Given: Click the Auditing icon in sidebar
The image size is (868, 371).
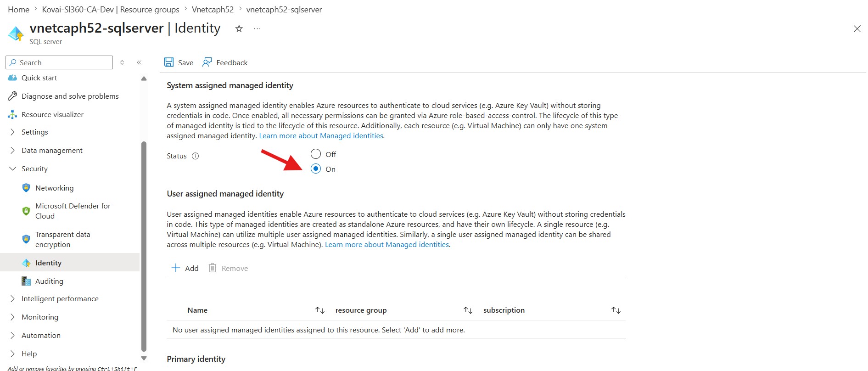Looking at the screenshot, I should [26, 281].
